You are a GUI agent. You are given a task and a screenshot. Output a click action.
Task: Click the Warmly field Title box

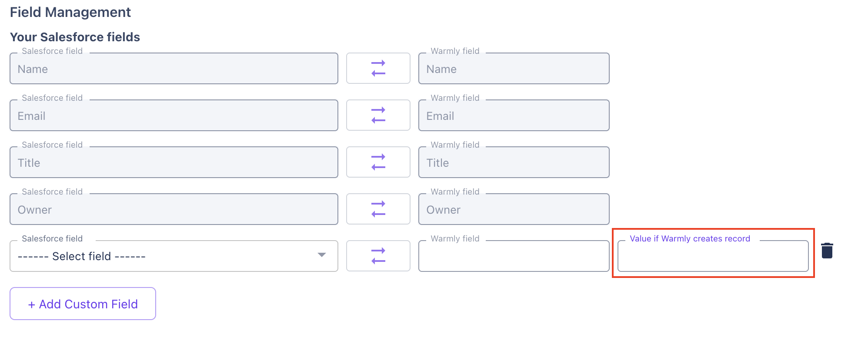[514, 162]
